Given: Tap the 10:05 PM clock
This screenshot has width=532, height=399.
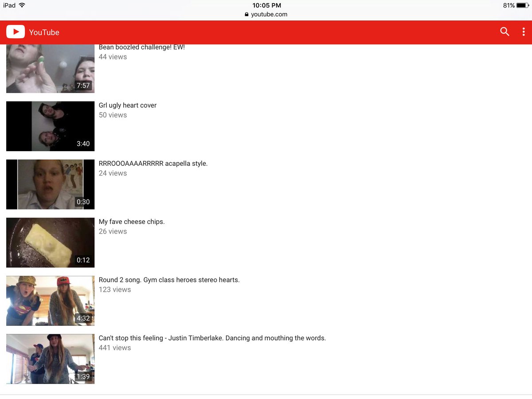Looking at the screenshot, I should click(x=267, y=5).
